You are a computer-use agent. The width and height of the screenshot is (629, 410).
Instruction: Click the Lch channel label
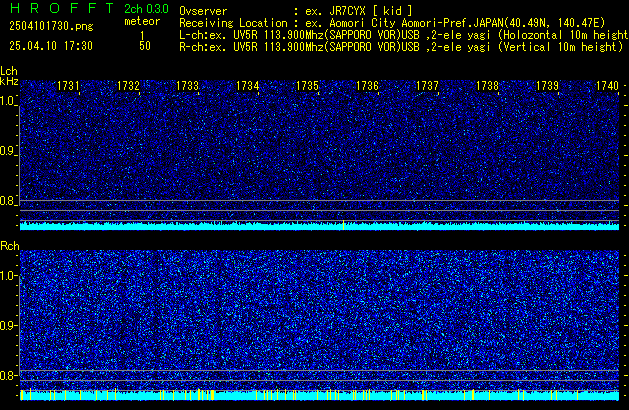(x=9, y=71)
